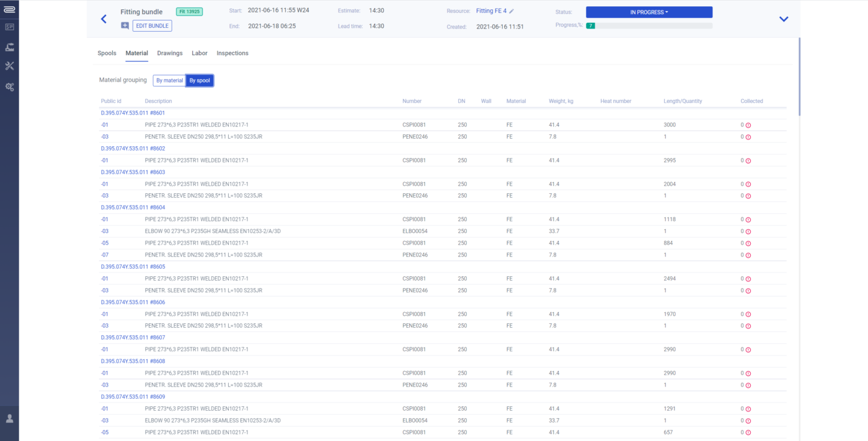
Task: Select the By spool grouping option
Action: (200, 81)
